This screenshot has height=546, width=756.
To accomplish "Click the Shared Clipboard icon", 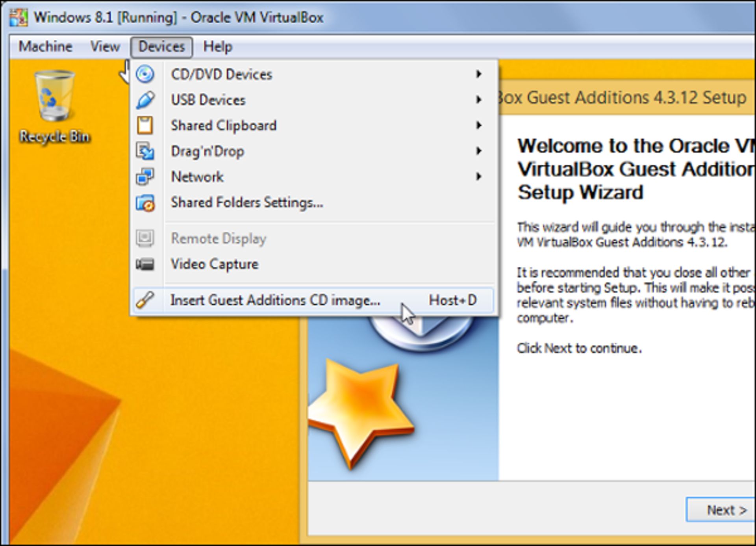I will click(145, 125).
